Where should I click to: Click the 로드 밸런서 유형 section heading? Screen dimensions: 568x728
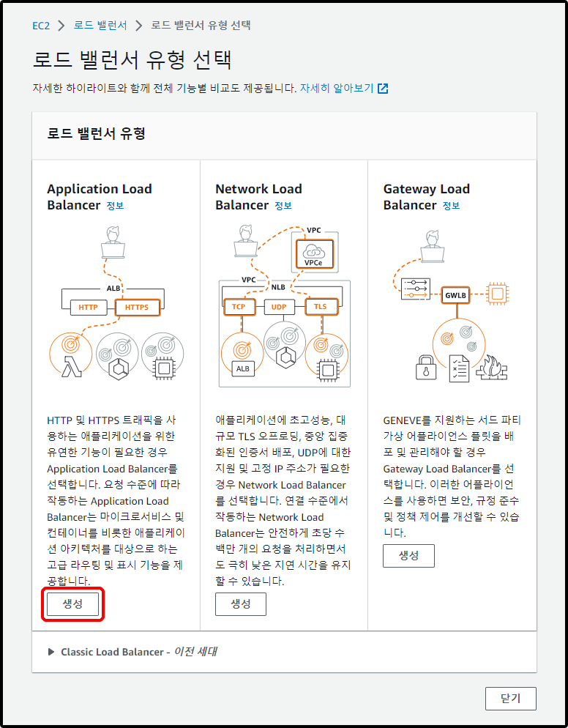[x=97, y=134]
